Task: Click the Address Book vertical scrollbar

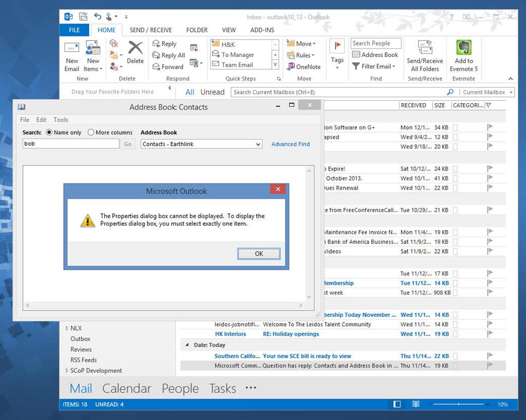Action: pos(309,234)
